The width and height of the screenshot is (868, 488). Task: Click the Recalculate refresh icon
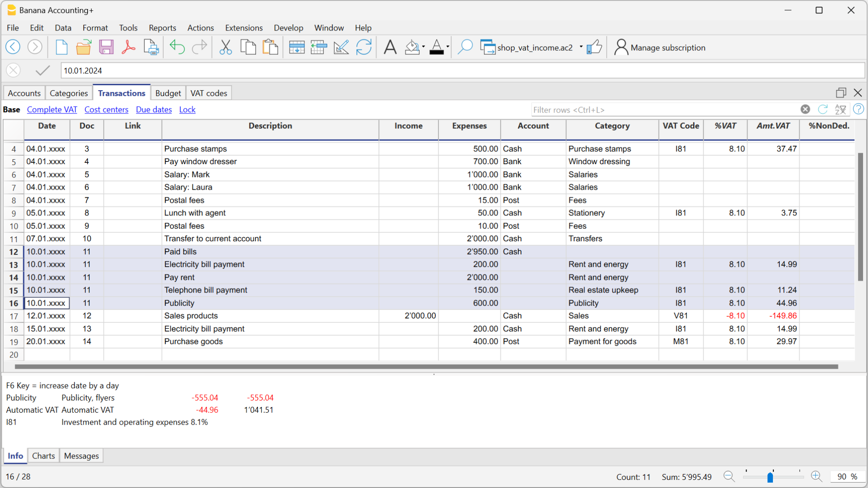click(x=364, y=47)
